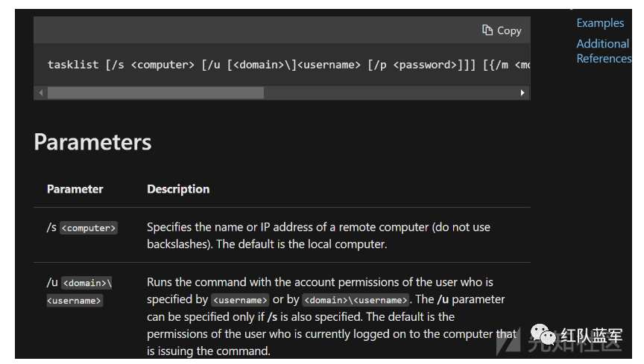The height and width of the screenshot is (364, 644).
Task: Click the <domain>\ code tag in the parameter column
Action: click(x=86, y=284)
